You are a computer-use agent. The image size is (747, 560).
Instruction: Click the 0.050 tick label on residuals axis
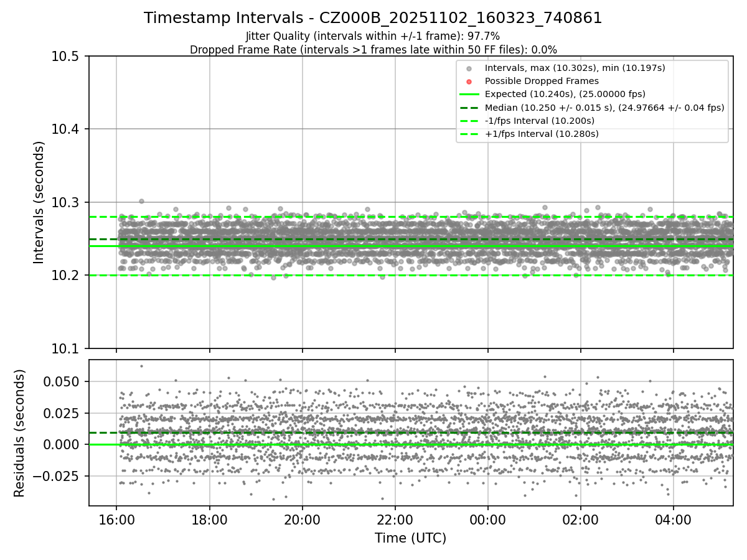(x=62, y=381)
